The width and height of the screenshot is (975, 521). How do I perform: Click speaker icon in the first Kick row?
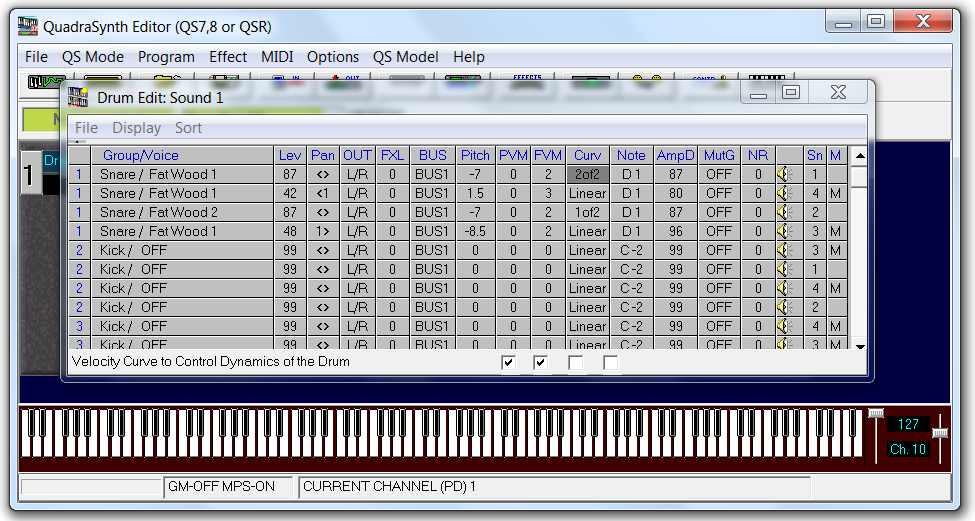tap(785, 251)
